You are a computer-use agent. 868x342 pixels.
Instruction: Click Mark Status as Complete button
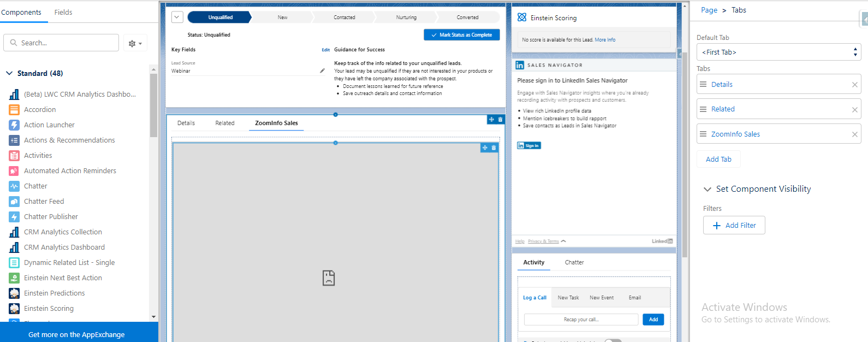coord(462,35)
